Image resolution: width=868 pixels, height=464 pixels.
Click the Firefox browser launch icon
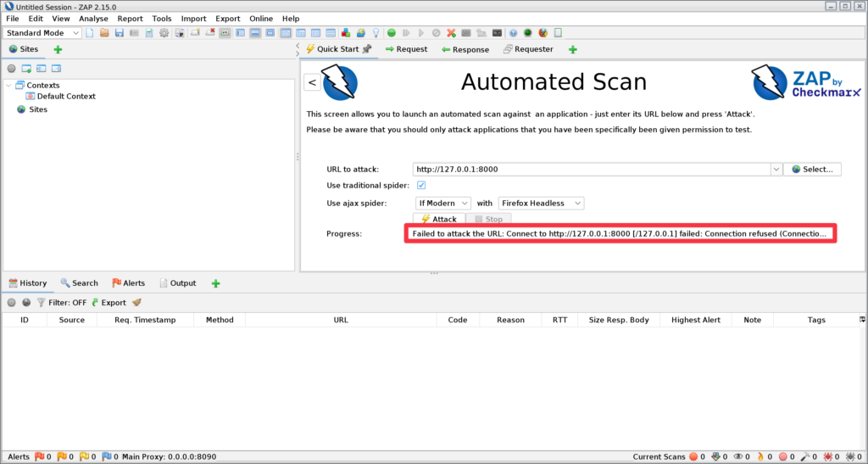[543, 33]
